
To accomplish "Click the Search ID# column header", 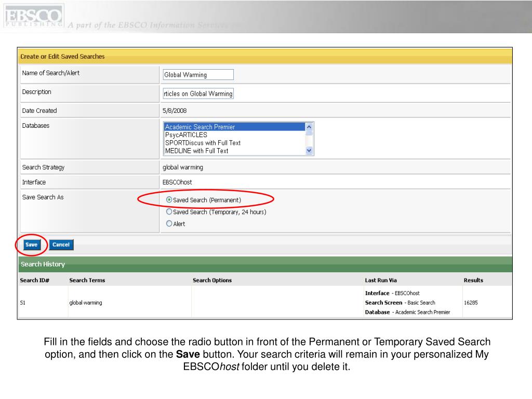I will click(35, 280).
